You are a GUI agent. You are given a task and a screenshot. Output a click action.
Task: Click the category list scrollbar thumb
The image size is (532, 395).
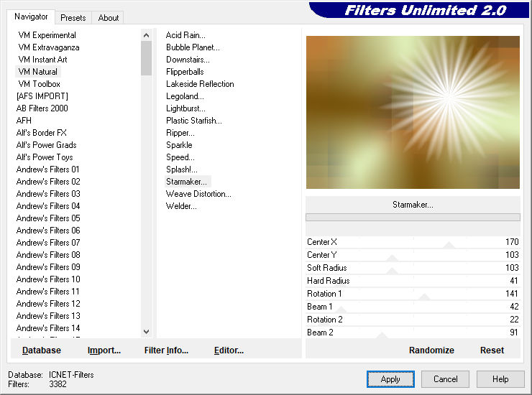[x=146, y=58]
